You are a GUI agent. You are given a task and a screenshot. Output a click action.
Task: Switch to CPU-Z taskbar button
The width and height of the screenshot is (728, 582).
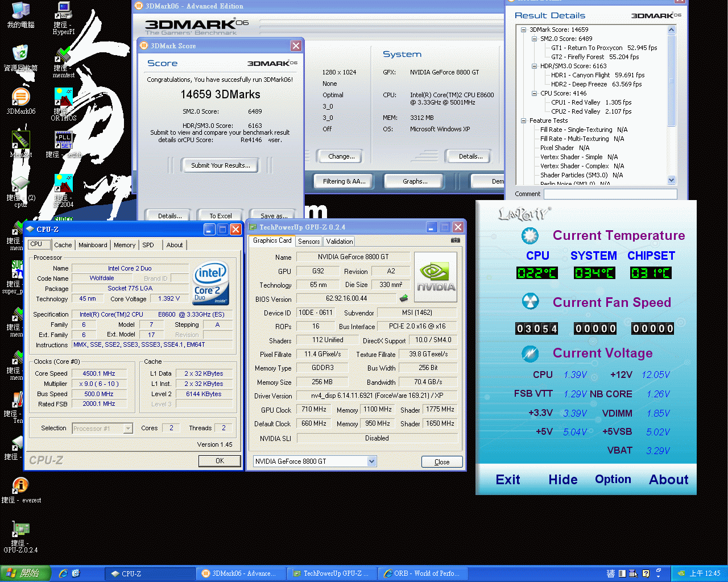pyautogui.click(x=150, y=573)
